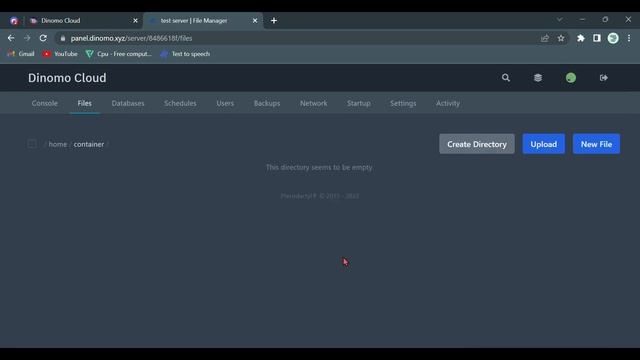This screenshot has height=360, width=640.
Task: Go back with browser back arrow
Action: (11, 38)
